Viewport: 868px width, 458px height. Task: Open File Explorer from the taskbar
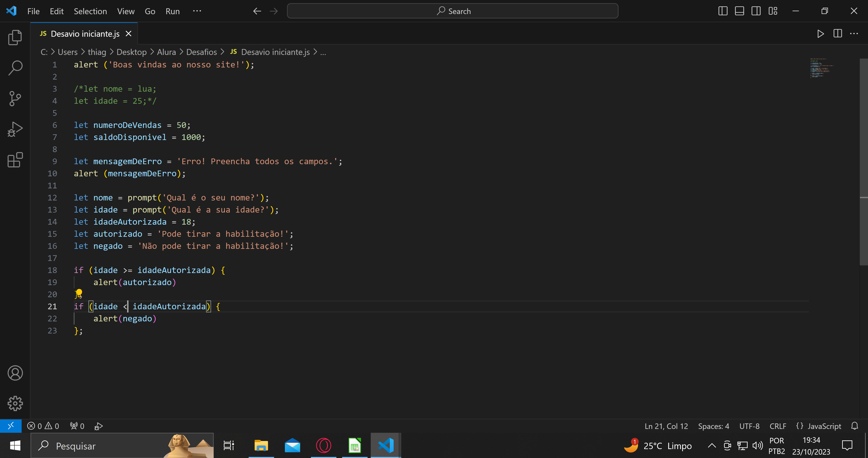click(261, 446)
